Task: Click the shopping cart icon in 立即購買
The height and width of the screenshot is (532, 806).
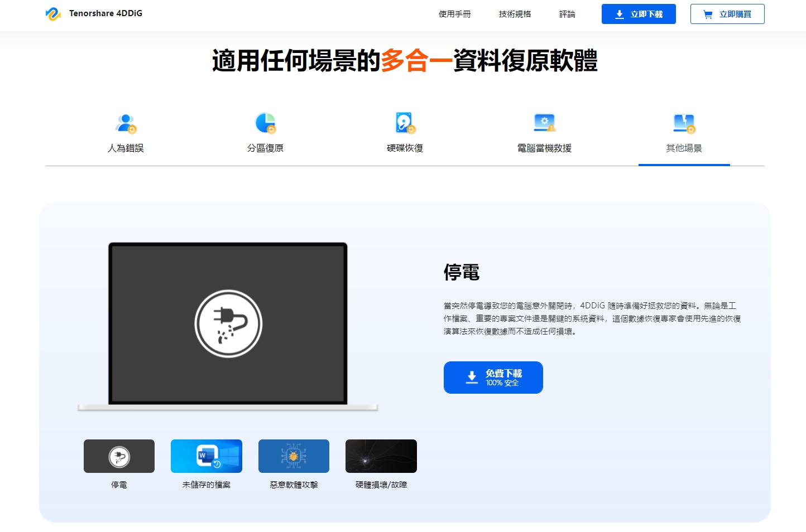Action: click(x=707, y=14)
